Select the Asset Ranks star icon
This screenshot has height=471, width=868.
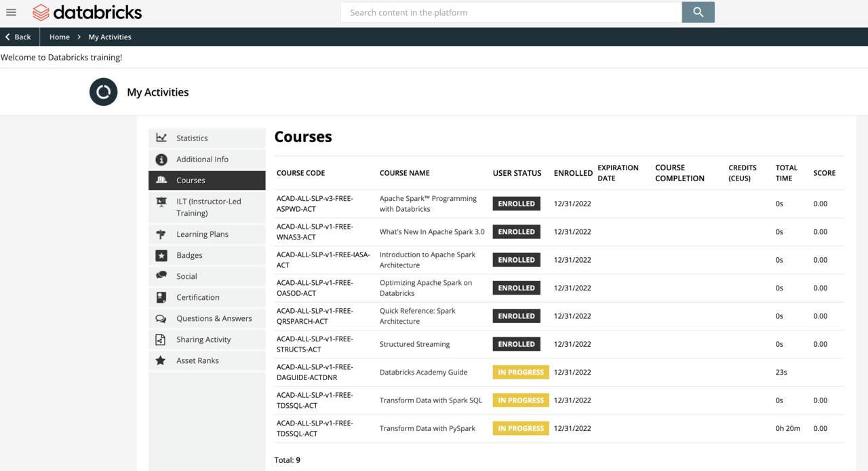(161, 360)
